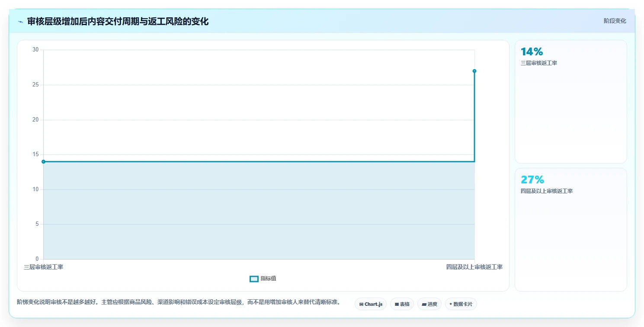Click the x-axis label 四层及以上审核返工率

click(x=474, y=267)
